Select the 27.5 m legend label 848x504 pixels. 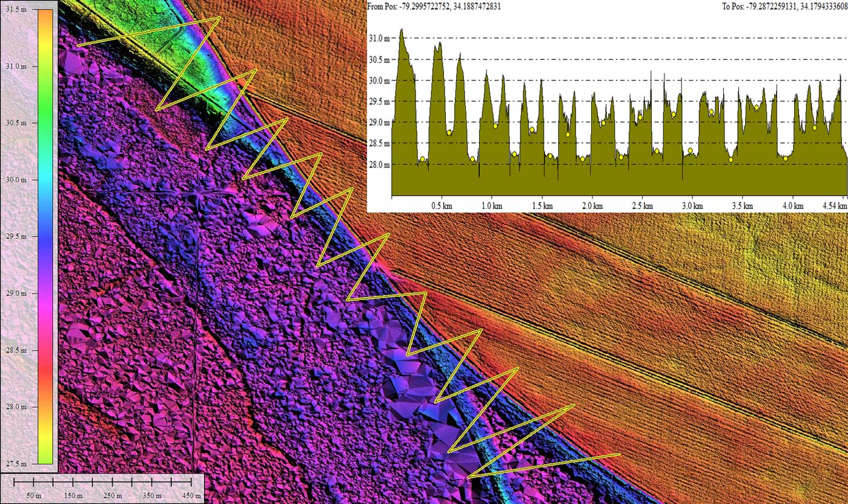16,463
